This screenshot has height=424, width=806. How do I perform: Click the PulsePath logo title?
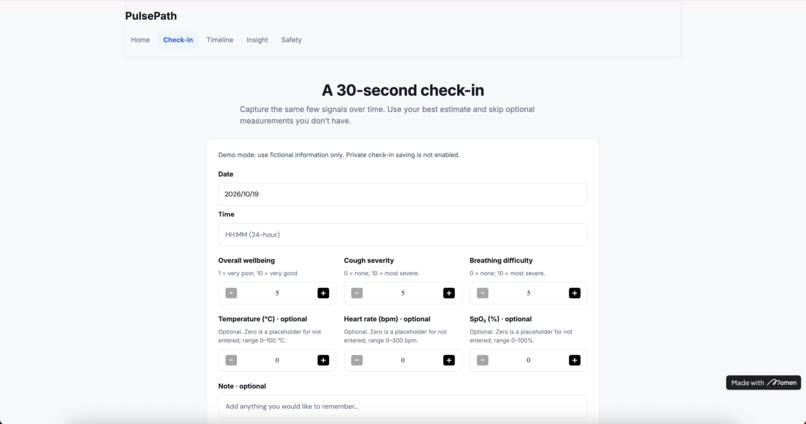(x=151, y=16)
